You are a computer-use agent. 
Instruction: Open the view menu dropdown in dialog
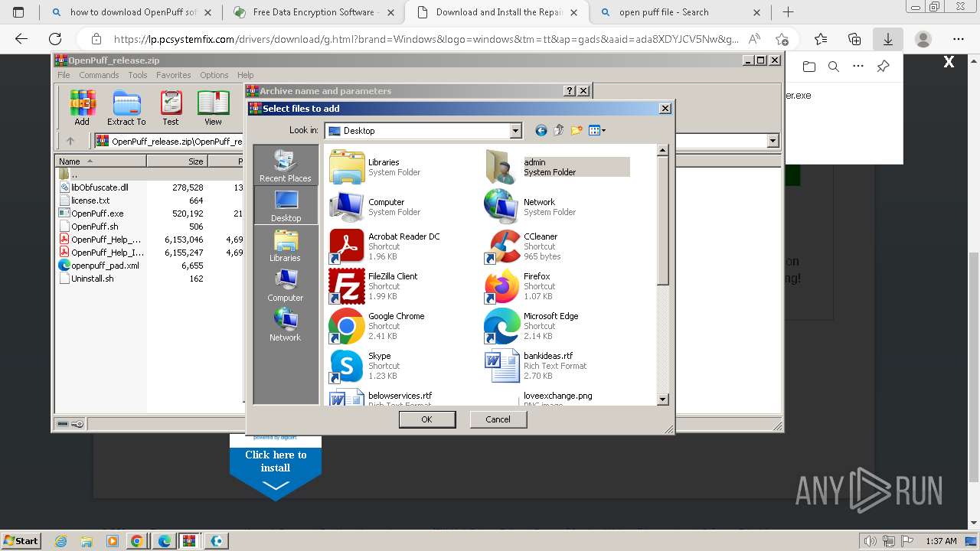click(597, 131)
